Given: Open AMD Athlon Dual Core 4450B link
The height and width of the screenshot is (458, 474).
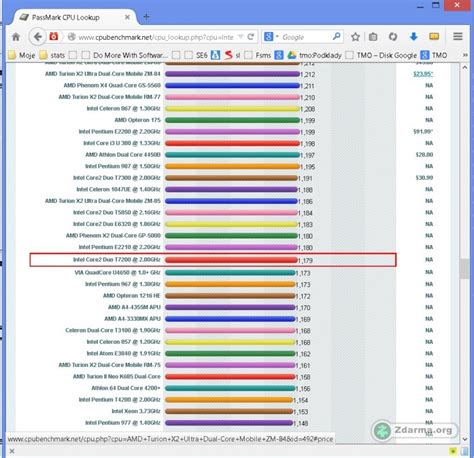Looking at the screenshot, I should pyautogui.click(x=123, y=155).
